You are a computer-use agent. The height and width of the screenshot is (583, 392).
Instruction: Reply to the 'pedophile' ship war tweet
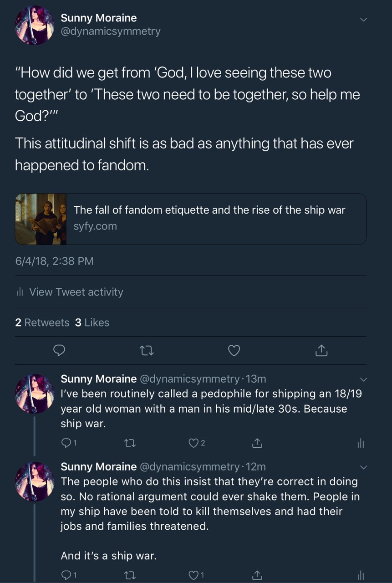coord(66,443)
